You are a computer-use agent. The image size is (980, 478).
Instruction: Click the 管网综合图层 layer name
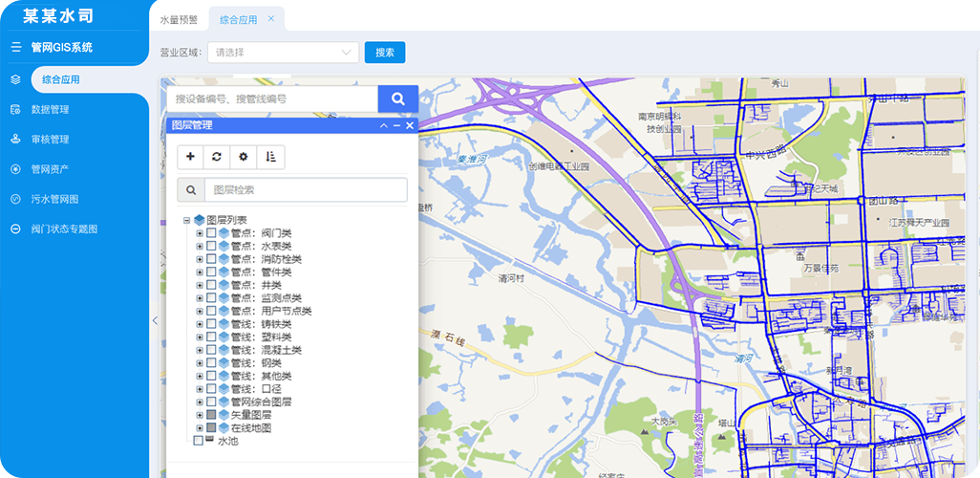(262, 402)
